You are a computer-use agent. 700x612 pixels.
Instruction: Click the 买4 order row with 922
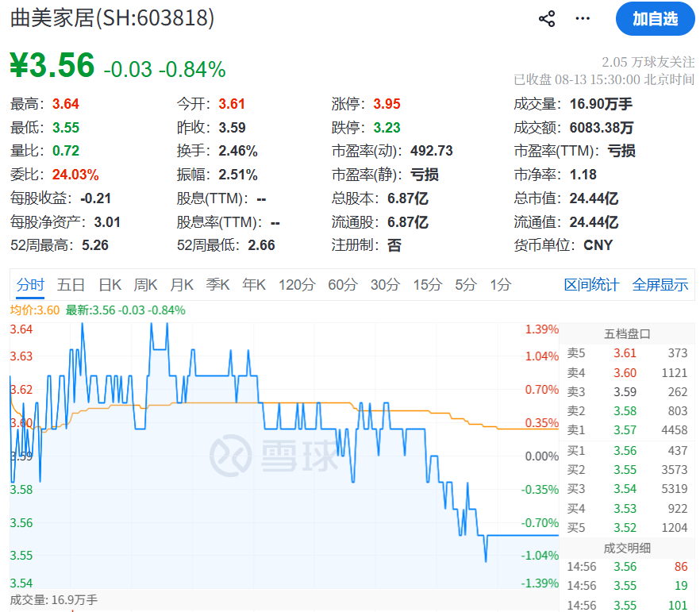[627, 509]
